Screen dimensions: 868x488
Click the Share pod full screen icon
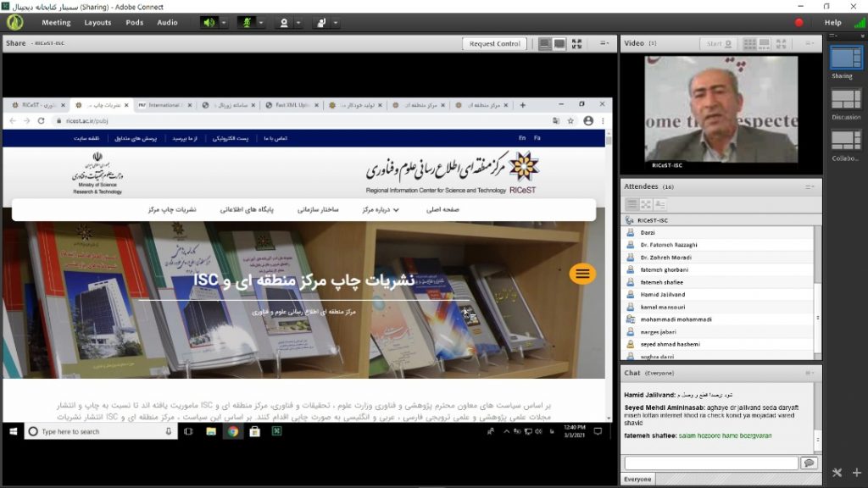point(577,44)
